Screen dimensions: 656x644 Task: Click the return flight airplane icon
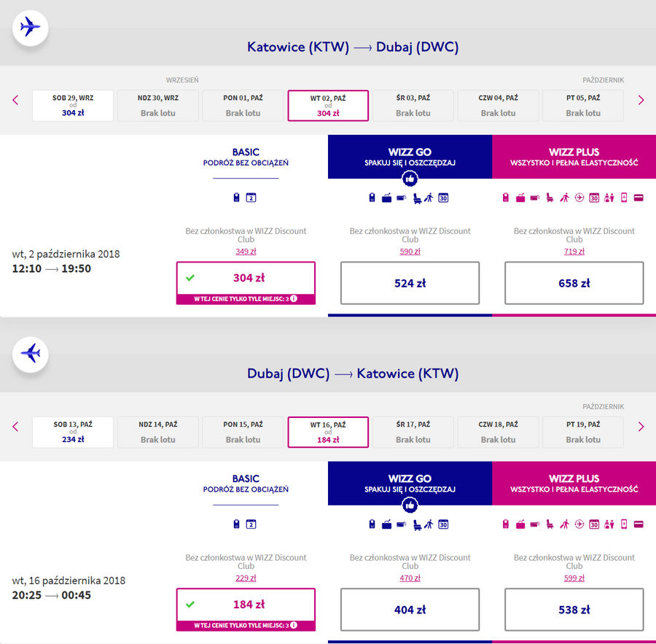30,354
